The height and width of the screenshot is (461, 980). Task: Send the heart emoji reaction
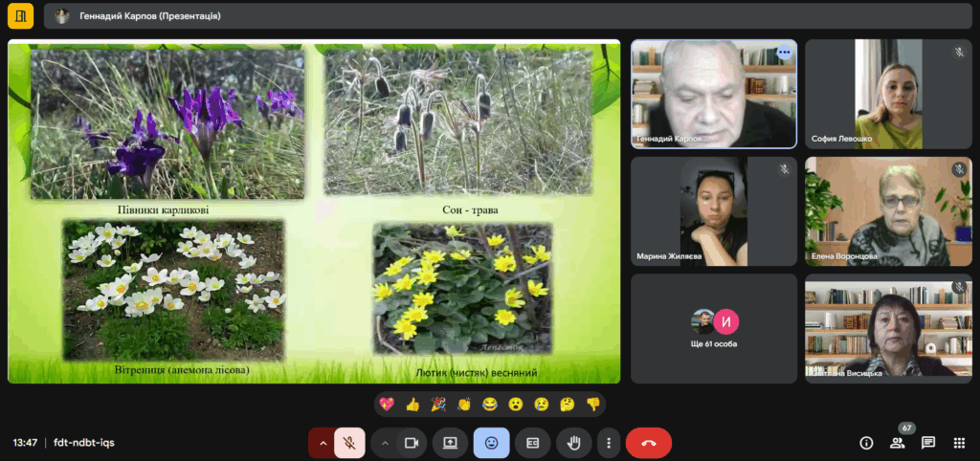[x=387, y=405]
